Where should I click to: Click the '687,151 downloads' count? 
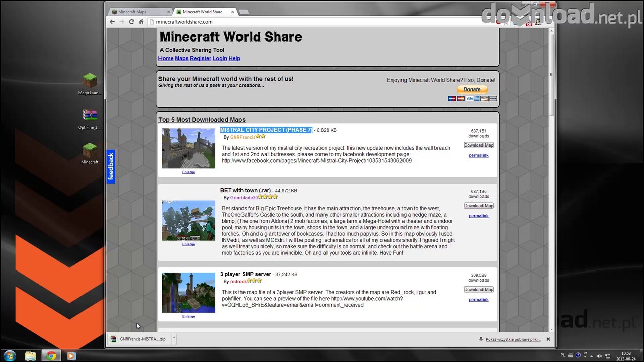(478, 133)
